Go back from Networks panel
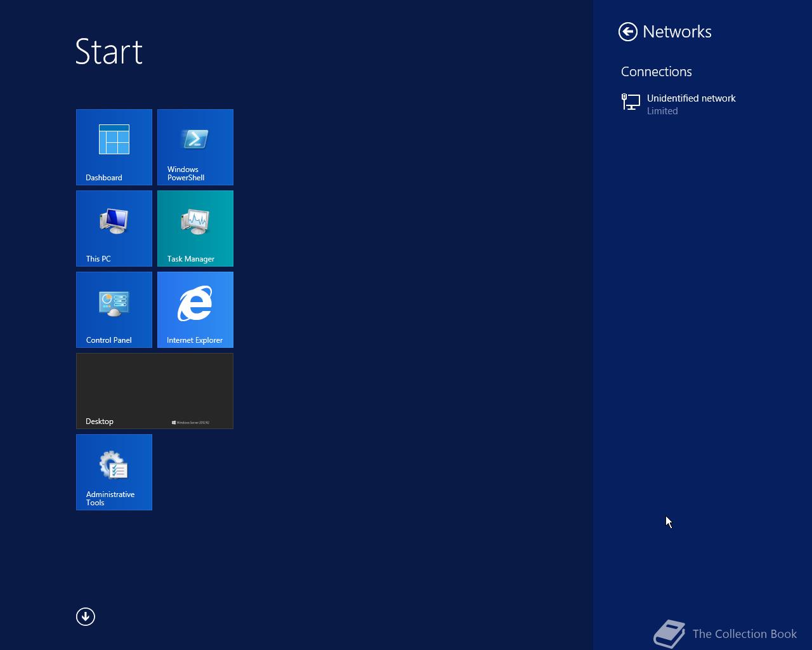 pyautogui.click(x=628, y=32)
